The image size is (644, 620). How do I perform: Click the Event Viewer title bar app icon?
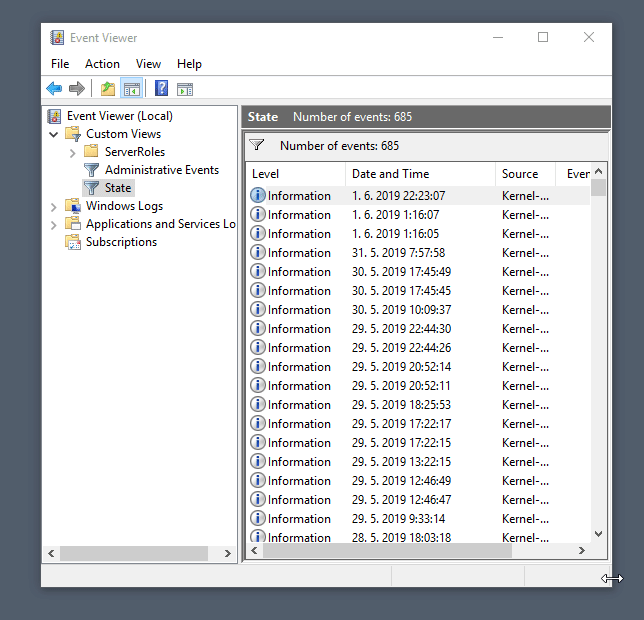pos(57,37)
